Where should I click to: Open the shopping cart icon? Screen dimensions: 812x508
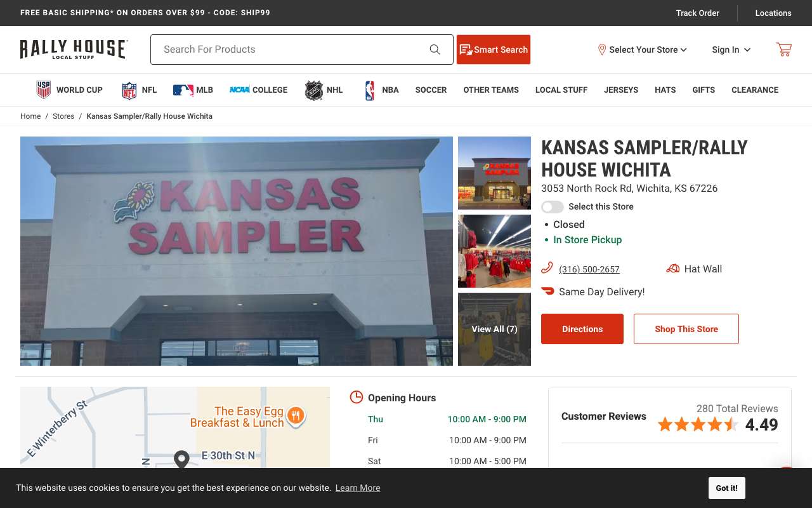pos(783,50)
